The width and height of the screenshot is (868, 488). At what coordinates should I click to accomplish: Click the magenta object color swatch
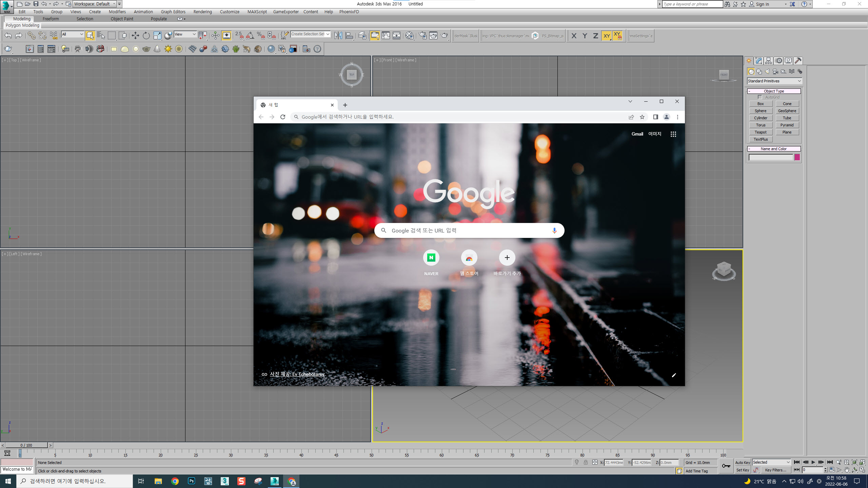point(797,157)
